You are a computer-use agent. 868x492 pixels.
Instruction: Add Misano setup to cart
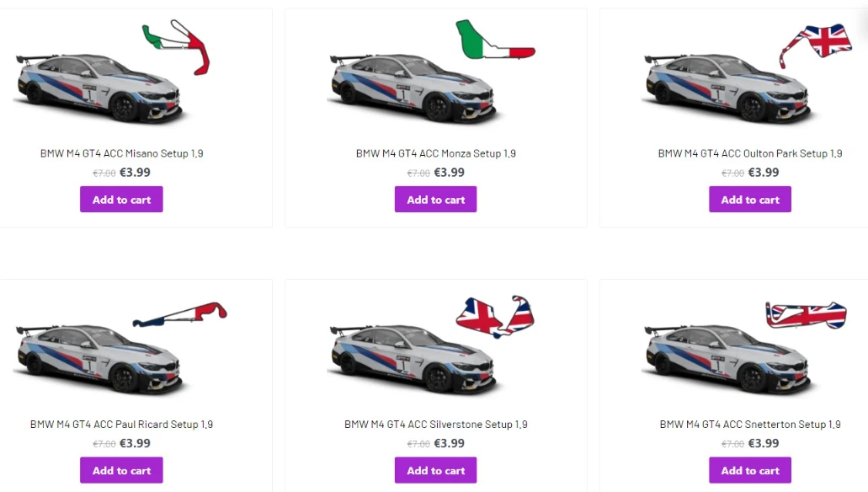[121, 200]
